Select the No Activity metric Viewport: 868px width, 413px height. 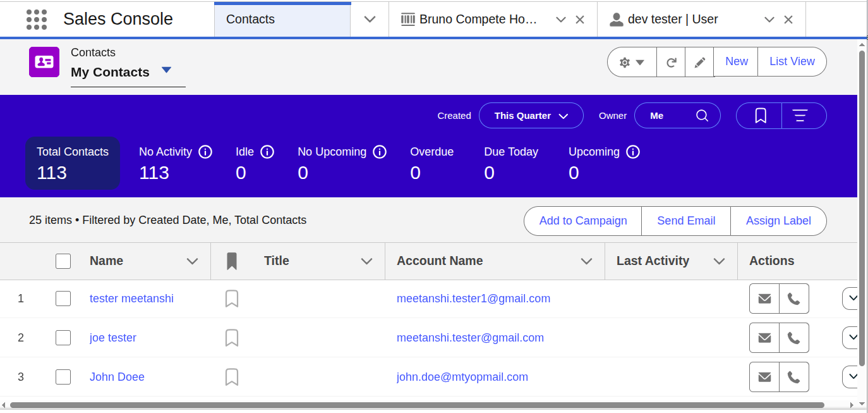point(166,163)
